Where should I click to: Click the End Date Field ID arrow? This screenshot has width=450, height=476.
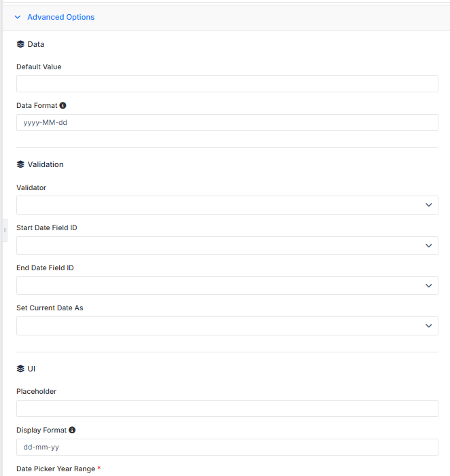pos(429,286)
